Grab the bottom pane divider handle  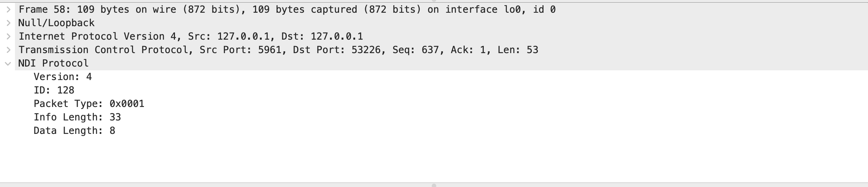(434, 185)
